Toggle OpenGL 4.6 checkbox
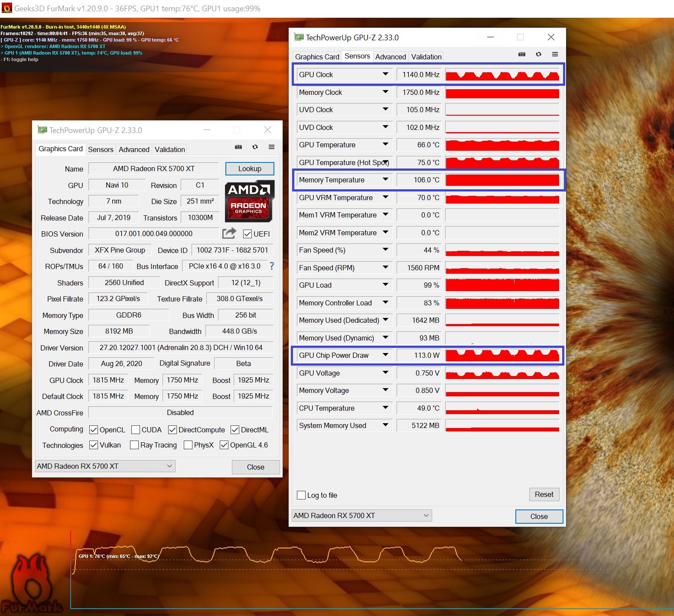674x616 pixels. click(x=224, y=445)
